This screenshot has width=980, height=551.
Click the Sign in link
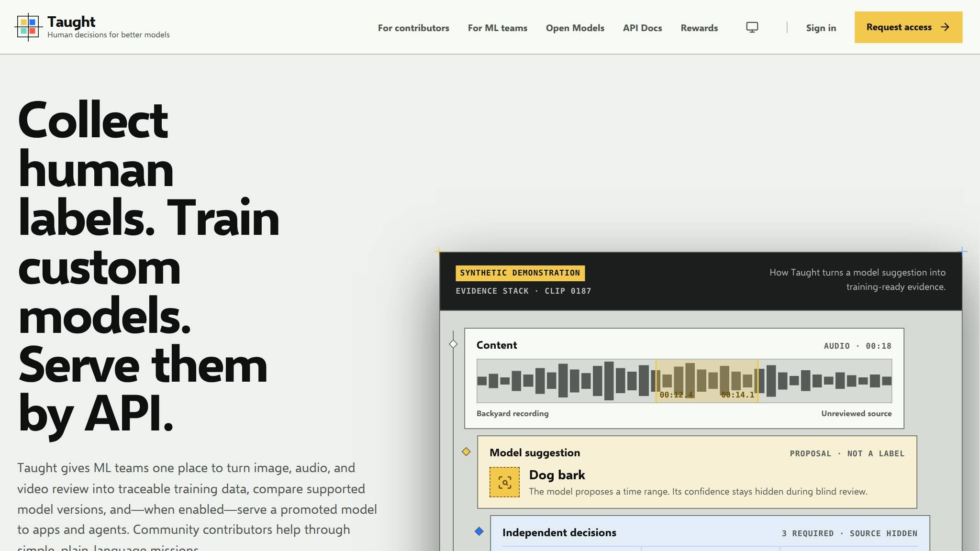[x=821, y=28]
